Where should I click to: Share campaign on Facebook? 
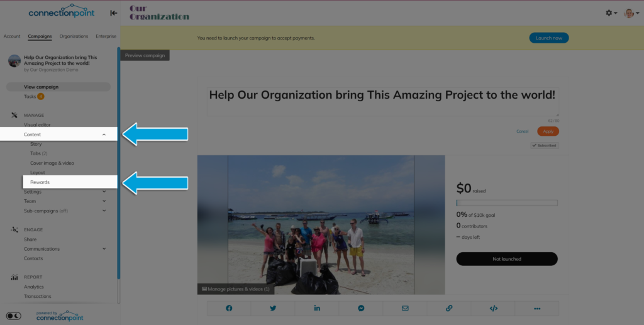[229, 308]
